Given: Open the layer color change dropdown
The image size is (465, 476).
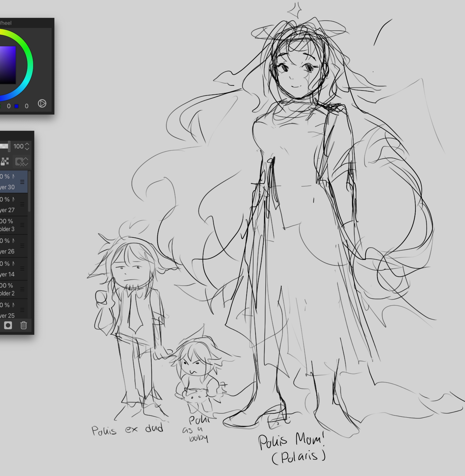Looking at the screenshot, I should pyautogui.click(x=22, y=162).
